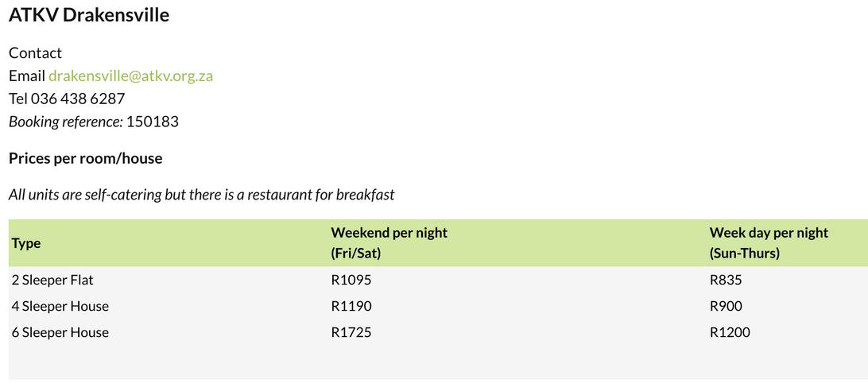Click the R1095 weekend price

351,281
